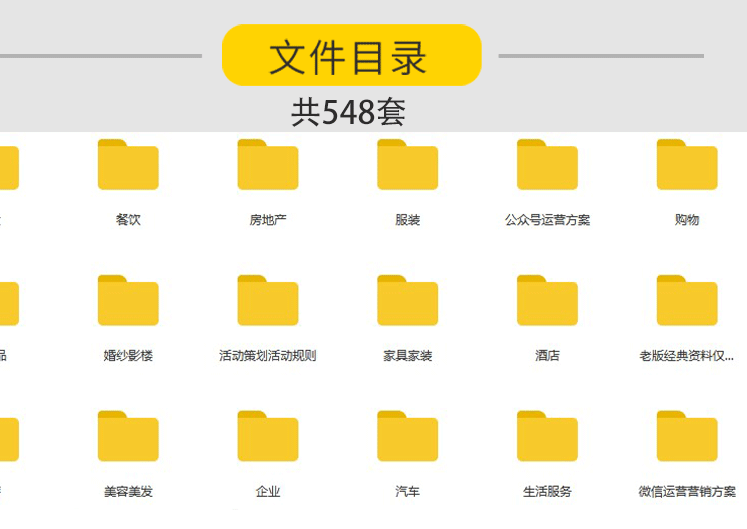Screen dimensions: 747x529
Task: Click the 美容美发 folder icon
Action: pos(128,436)
